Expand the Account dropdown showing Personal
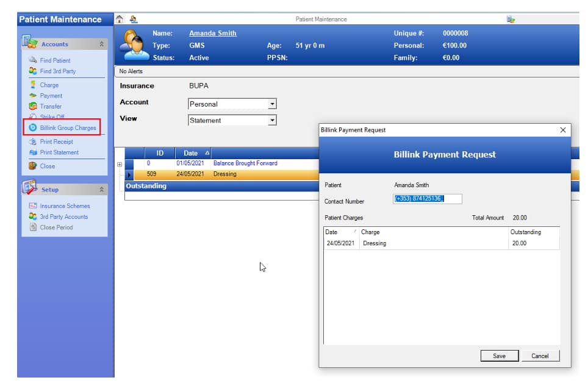 point(272,104)
